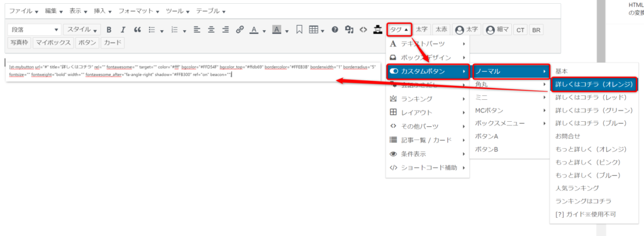The image size is (644, 236).
Task: Expand the 条件表示 submenu
Action: (428, 154)
